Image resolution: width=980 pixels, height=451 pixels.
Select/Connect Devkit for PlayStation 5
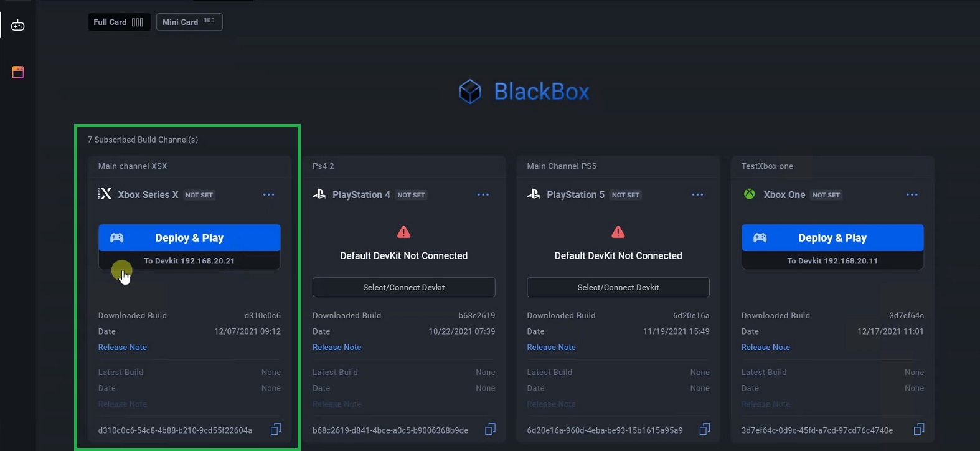[x=618, y=287]
